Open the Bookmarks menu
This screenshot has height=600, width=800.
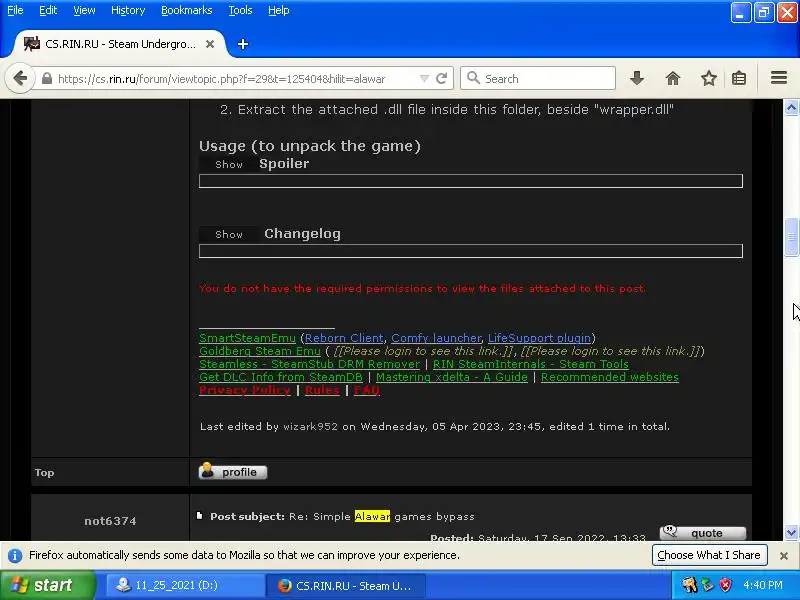coord(187,10)
